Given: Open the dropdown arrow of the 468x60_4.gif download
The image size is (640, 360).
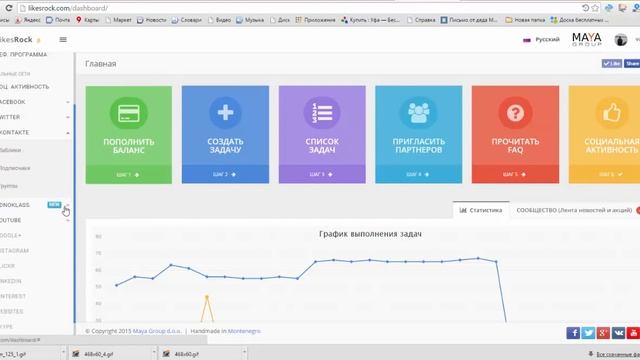Looking at the screenshot, I should coord(154,353).
